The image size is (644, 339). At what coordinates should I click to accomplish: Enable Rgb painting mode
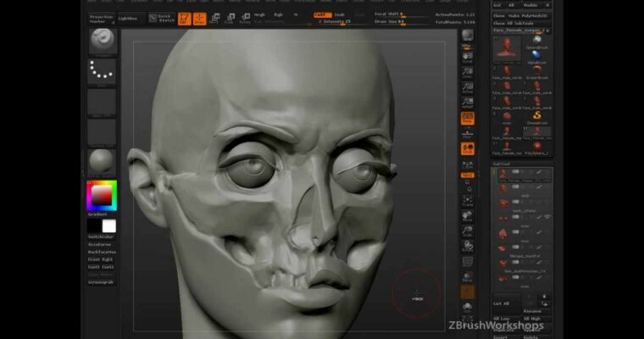click(279, 14)
